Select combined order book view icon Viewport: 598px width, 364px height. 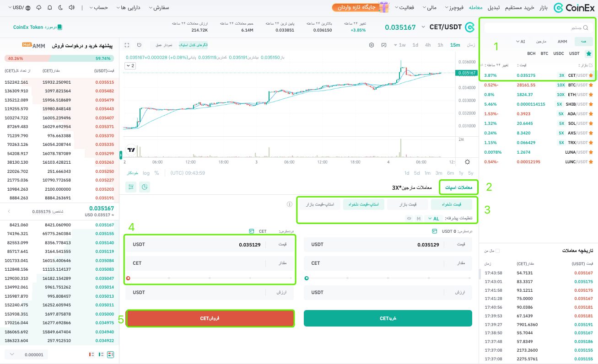coord(111,354)
